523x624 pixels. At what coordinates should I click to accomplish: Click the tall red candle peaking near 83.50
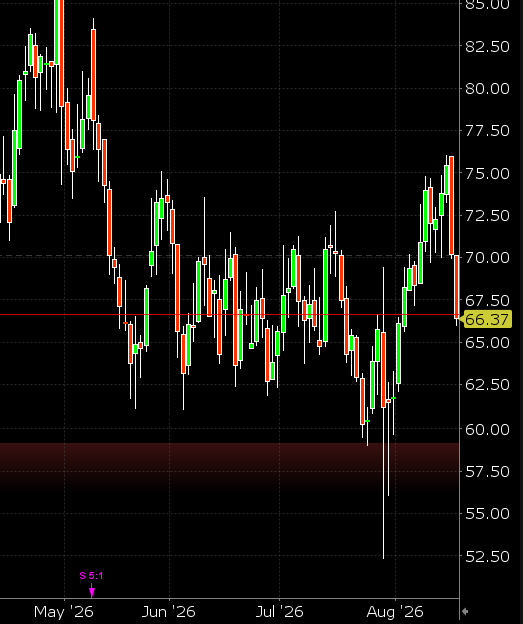(x=94, y=74)
